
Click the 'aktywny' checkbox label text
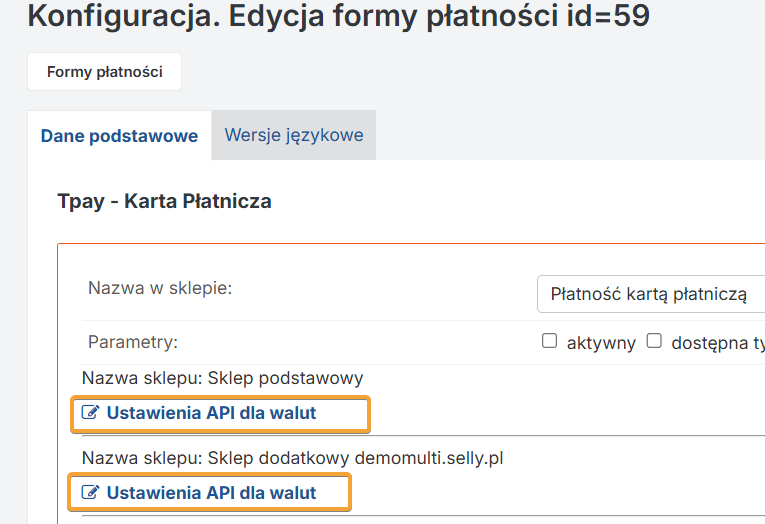click(601, 343)
